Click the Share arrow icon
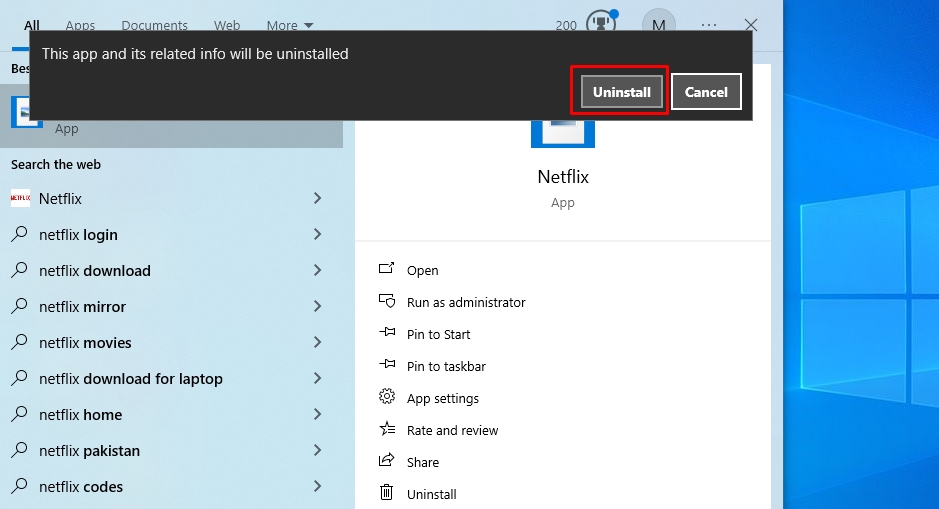The height and width of the screenshot is (509, 939). 387,460
